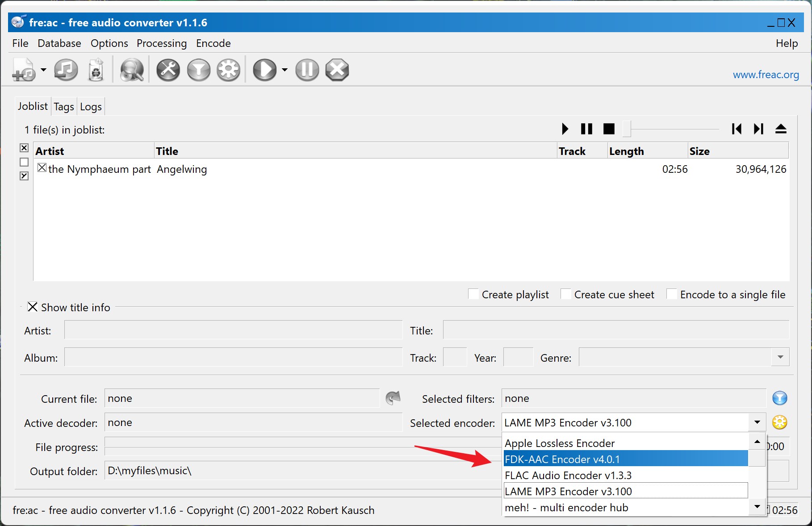Toggle Show title info checkbox
The height and width of the screenshot is (526, 812).
click(x=33, y=307)
